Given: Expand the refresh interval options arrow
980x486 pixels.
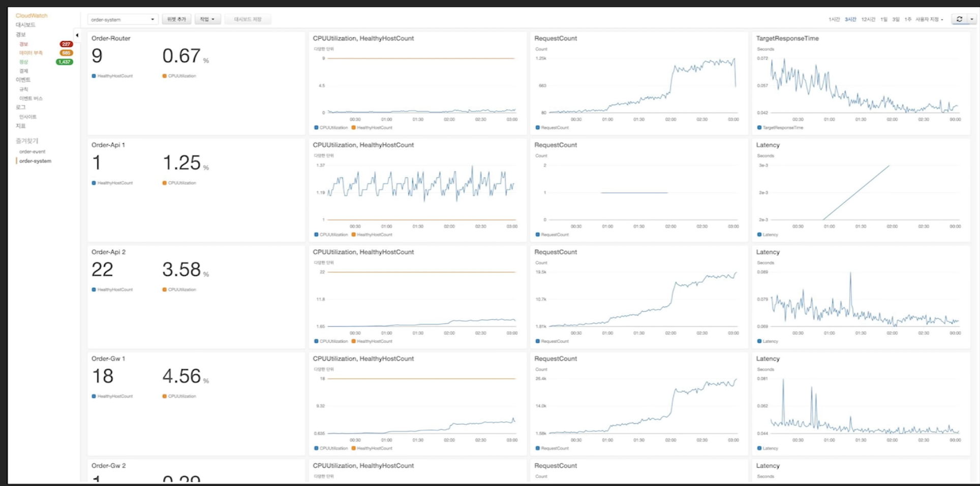Looking at the screenshot, I should (972, 19).
